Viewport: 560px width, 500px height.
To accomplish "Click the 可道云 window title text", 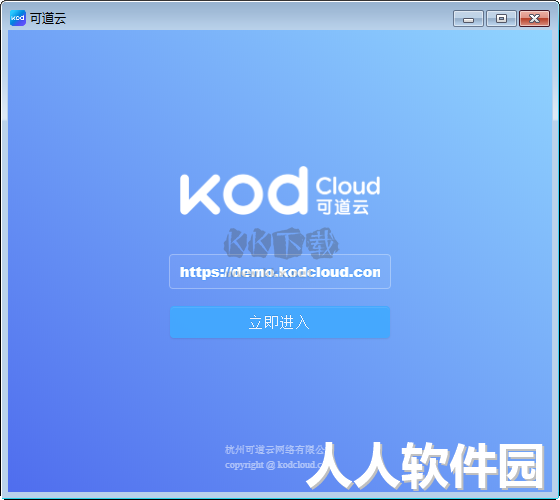I will pos(48,18).
